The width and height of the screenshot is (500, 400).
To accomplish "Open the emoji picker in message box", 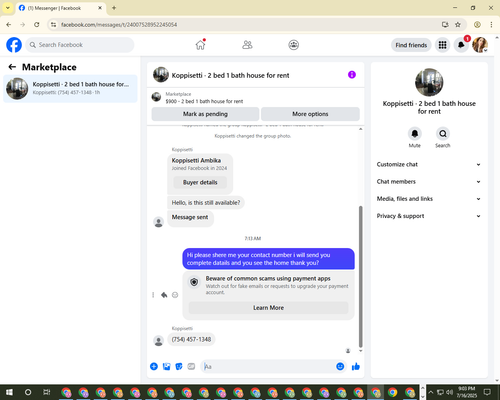I will [340, 367].
